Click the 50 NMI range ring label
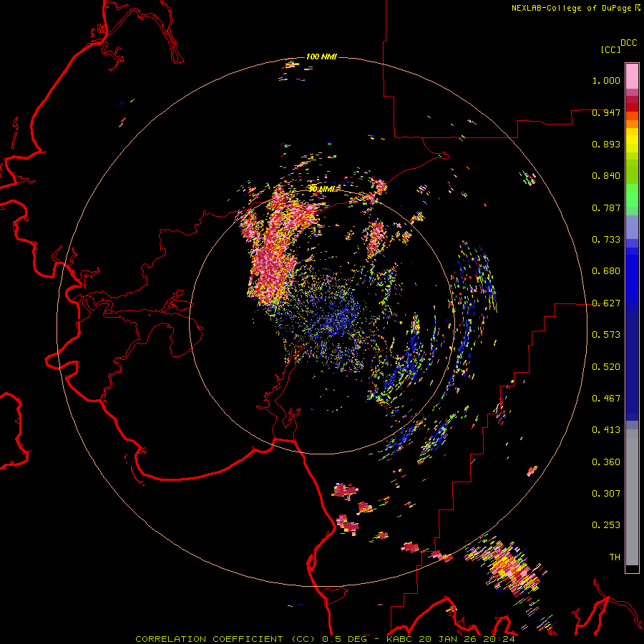The image size is (644, 644). (x=322, y=189)
